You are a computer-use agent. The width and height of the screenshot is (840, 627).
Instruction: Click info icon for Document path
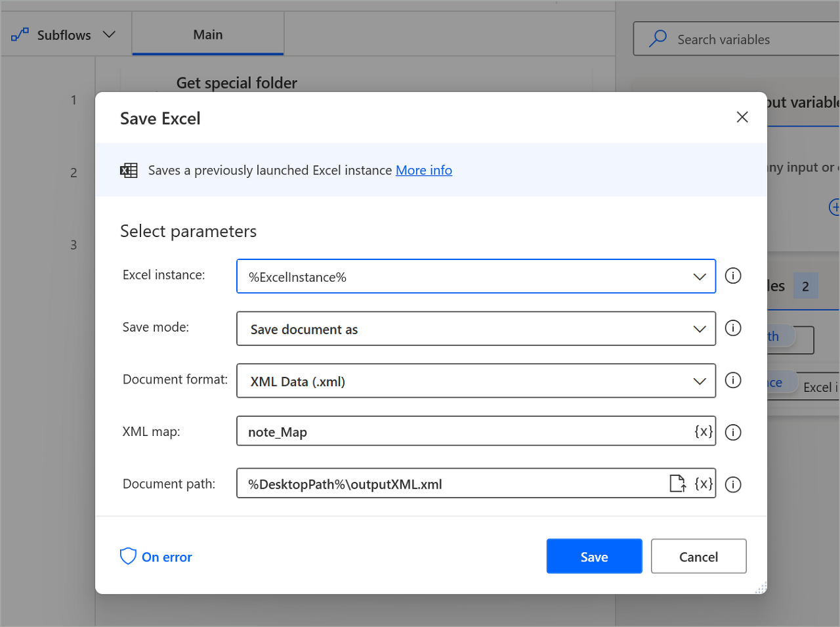click(x=733, y=485)
